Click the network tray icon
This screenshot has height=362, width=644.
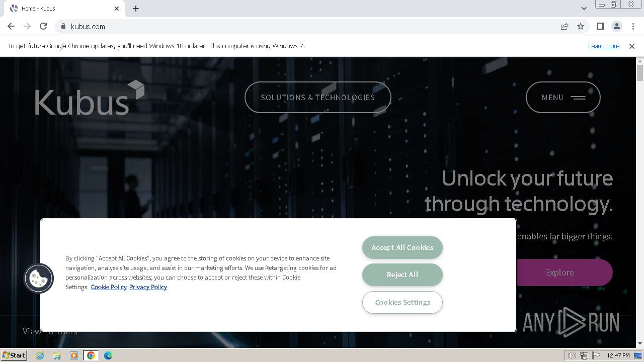[584, 355]
